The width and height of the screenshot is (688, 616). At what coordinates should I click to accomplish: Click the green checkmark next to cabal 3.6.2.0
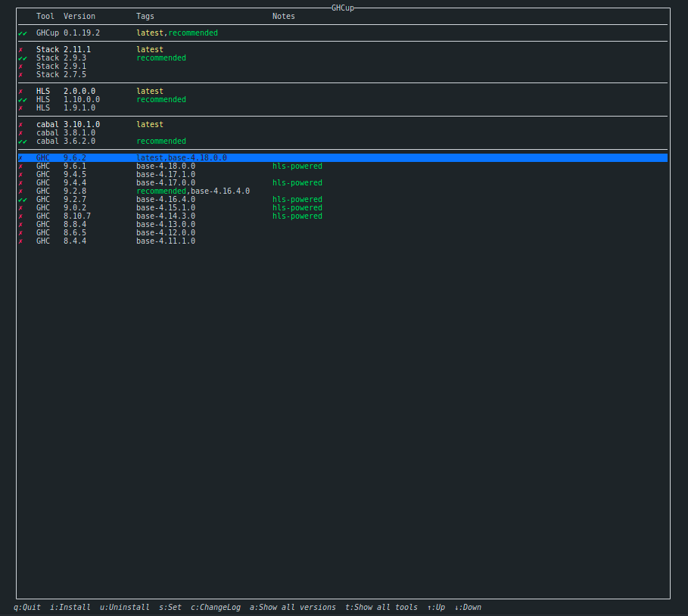pos(22,141)
